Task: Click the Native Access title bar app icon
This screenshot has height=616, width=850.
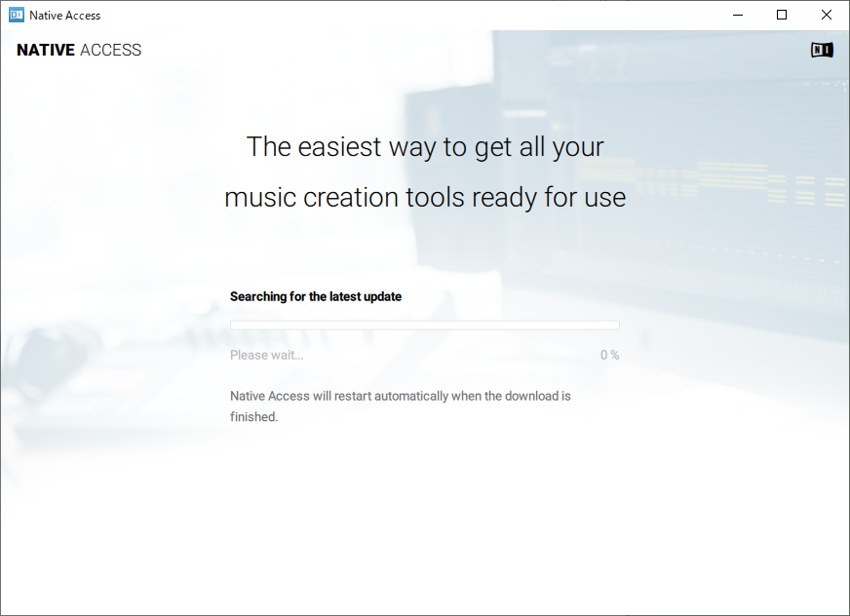Action: coord(17,16)
